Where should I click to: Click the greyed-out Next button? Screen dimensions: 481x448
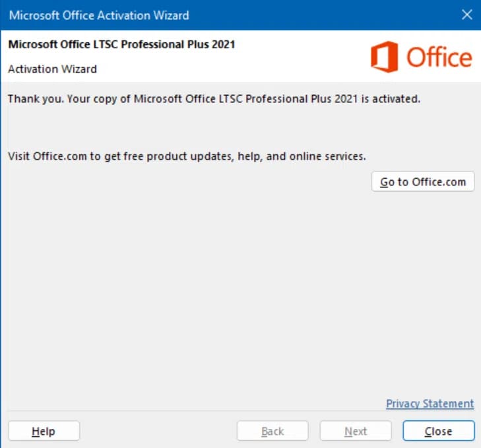[x=356, y=431]
